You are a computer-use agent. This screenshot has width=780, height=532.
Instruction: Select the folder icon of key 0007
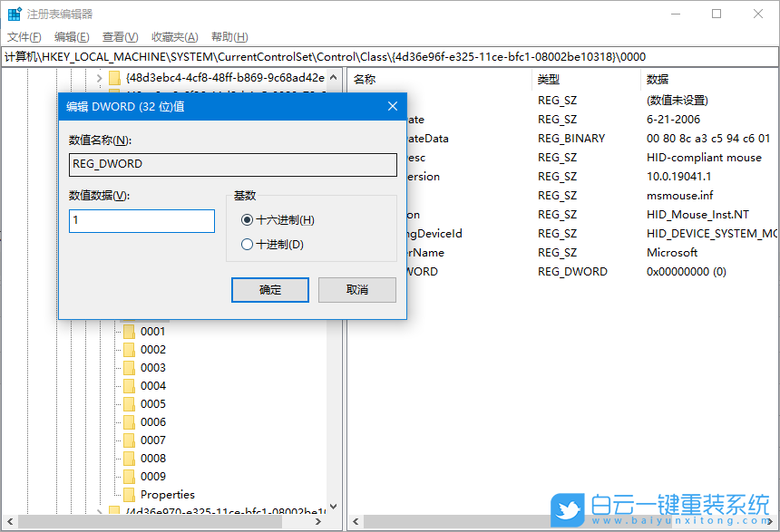tap(128, 440)
